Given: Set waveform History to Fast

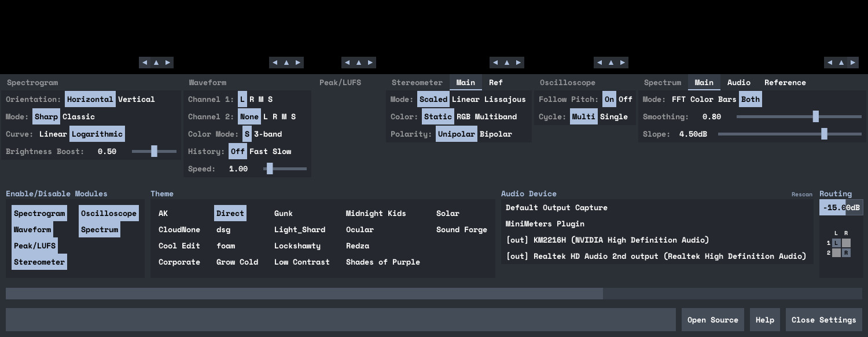Looking at the screenshot, I should coord(259,151).
